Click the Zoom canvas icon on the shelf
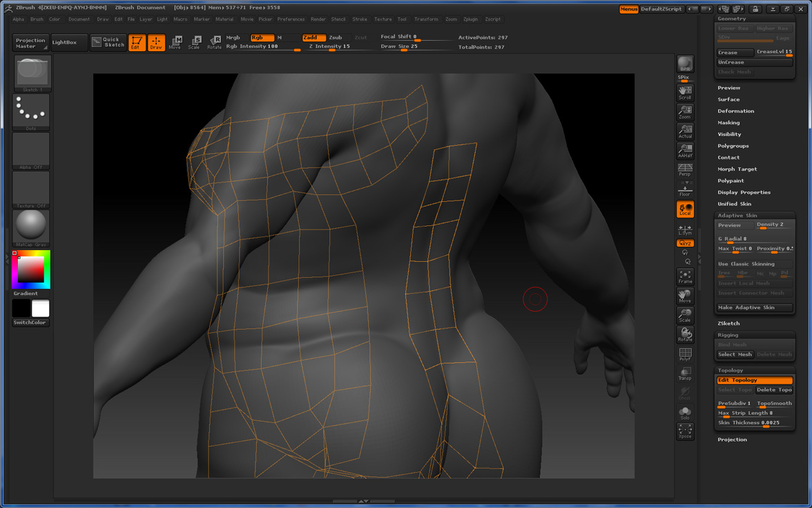Image resolution: width=812 pixels, height=508 pixels. [685, 112]
